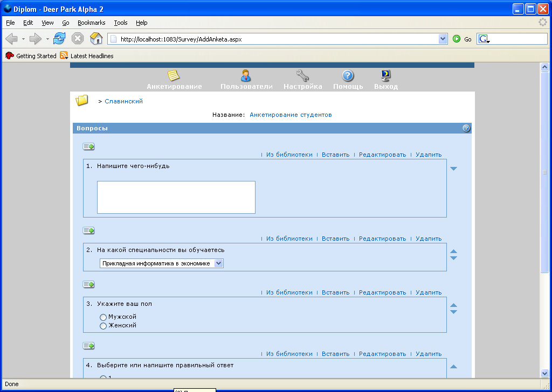This screenshot has width=552, height=392.
Task: Open the Go menu
Action: pyautogui.click(x=66, y=23)
